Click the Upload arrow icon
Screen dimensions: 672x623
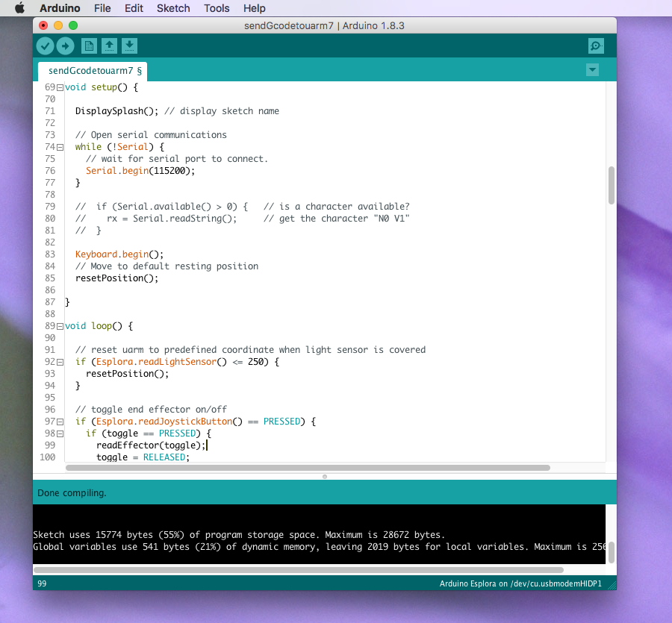(65, 46)
